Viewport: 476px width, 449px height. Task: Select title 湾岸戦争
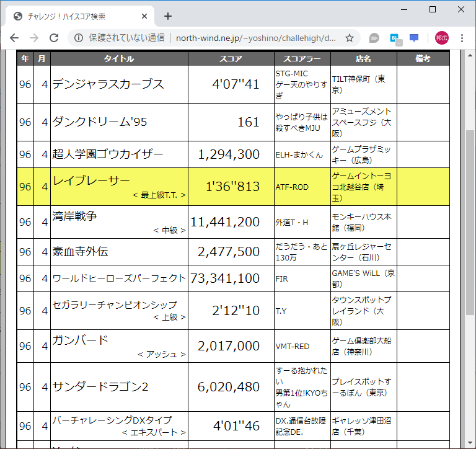click(74, 216)
